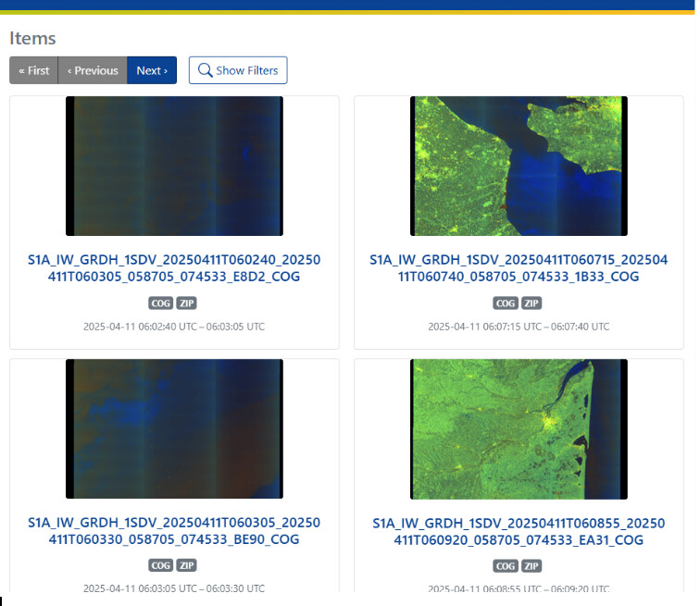Click the date text 2025-04-11 06:07:15 UTC – 06:07:40 UTC

(x=519, y=327)
